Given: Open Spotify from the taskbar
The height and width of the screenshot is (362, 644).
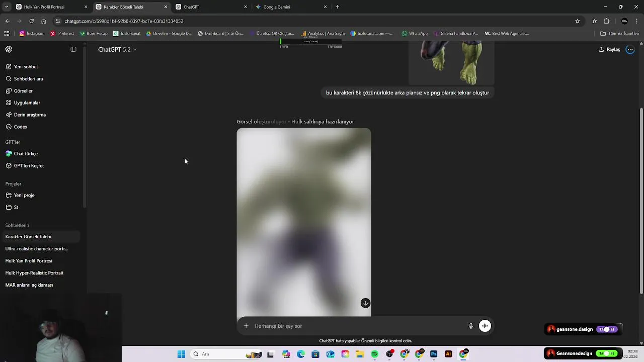Looking at the screenshot, I should tap(374, 354).
